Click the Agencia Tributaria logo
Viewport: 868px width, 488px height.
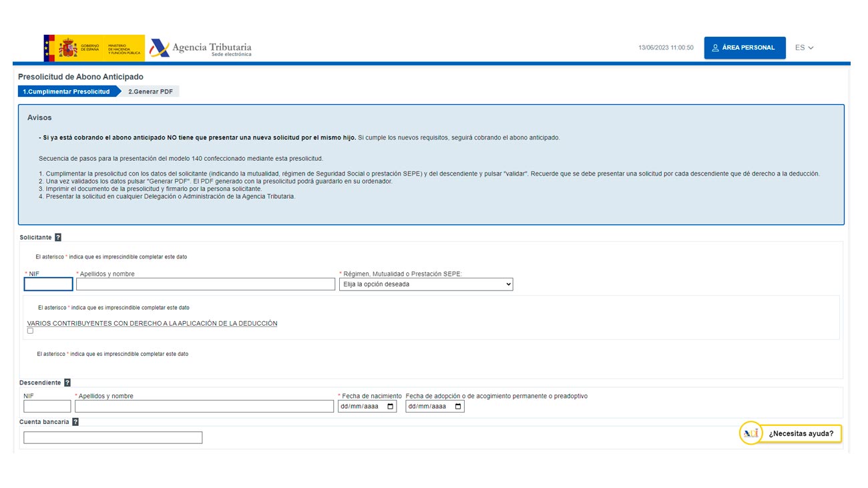click(201, 48)
